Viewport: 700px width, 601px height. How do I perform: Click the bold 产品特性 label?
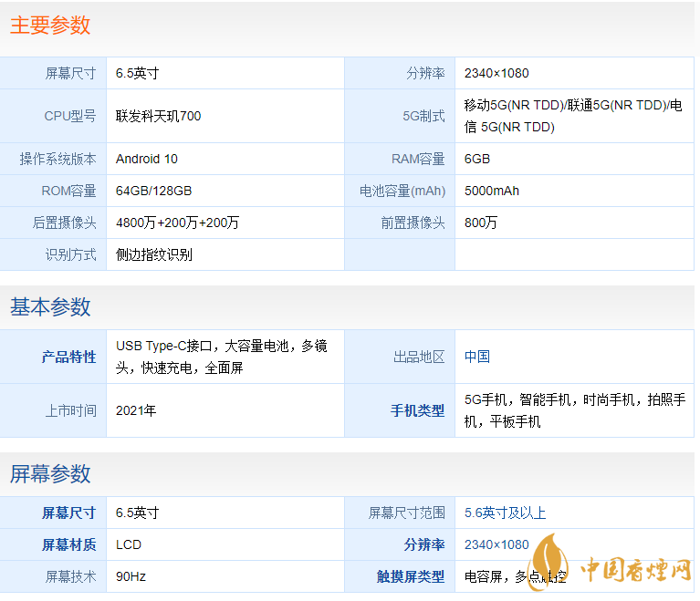pos(68,357)
